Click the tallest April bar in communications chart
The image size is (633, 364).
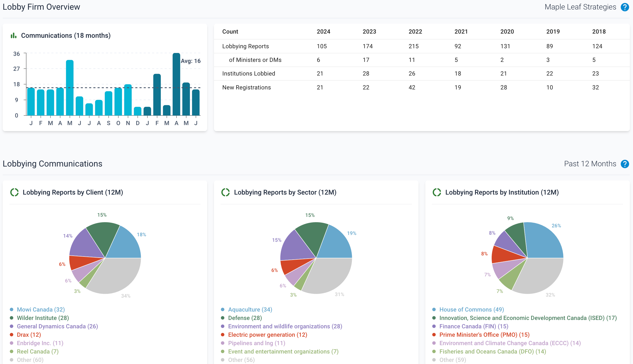[176, 84]
